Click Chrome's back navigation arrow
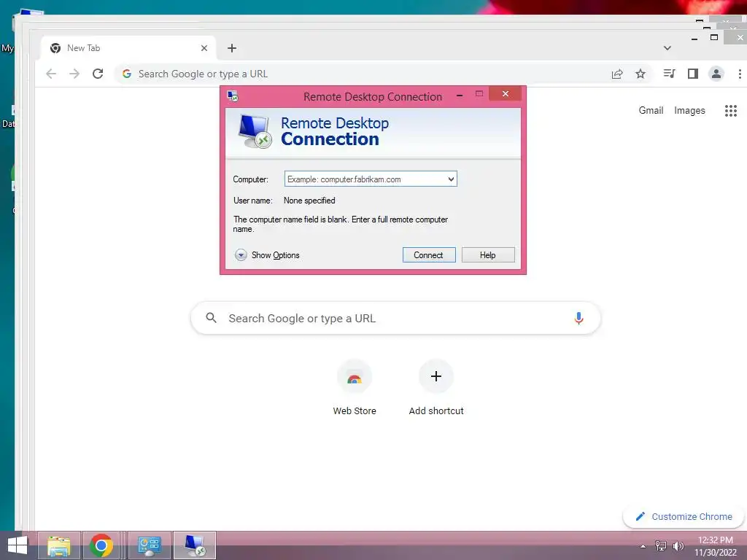Viewport: 747px width, 560px height. (51, 74)
